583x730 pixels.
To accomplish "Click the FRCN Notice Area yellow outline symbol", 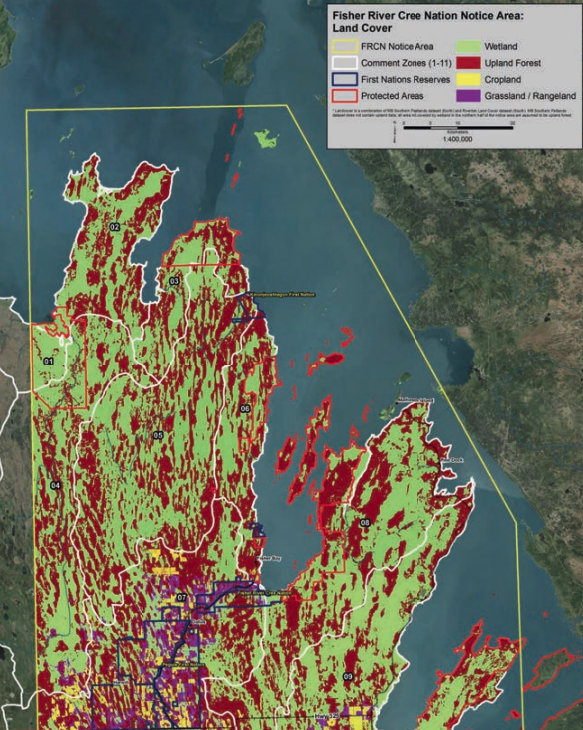I will point(345,47).
